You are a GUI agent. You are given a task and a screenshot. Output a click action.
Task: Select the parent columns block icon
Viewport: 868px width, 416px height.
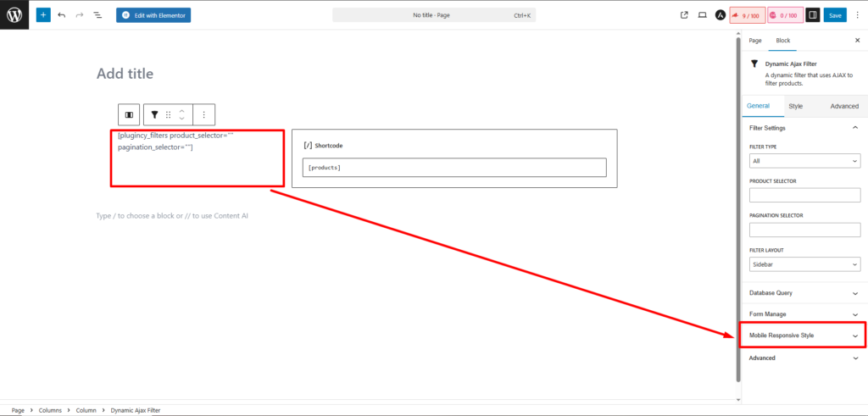coord(129,114)
